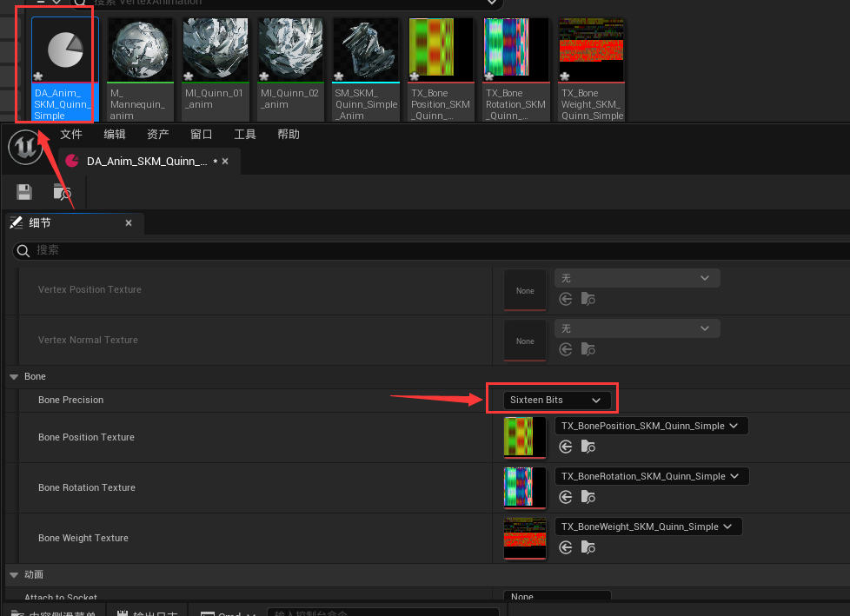The height and width of the screenshot is (616, 850).
Task: Click the Bone Weight Texture property label
Action: (83, 538)
